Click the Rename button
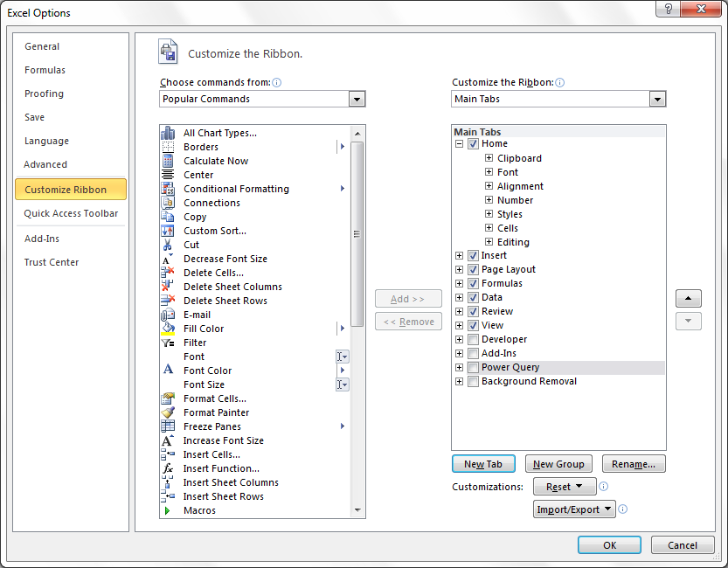The height and width of the screenshot is (568, 728). [634, 464]
